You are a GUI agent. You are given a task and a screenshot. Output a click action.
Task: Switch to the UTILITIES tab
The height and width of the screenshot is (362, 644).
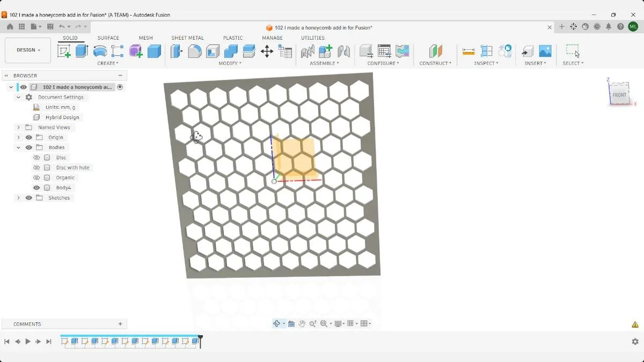[x=313, y=38]
